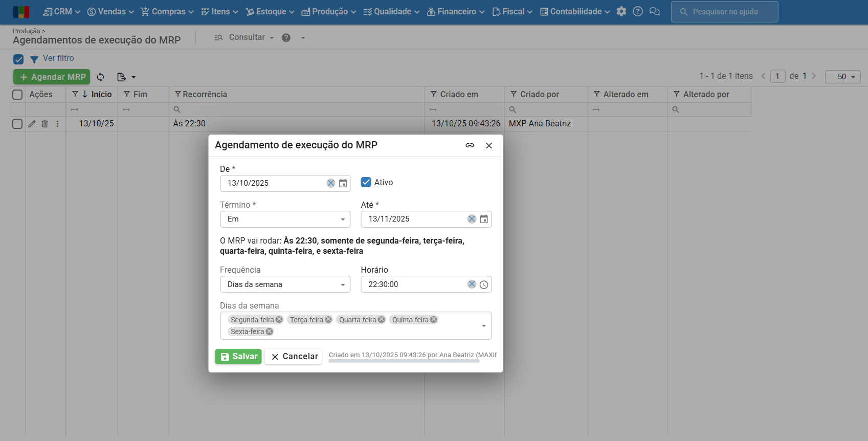Open the help question mark in top bar
Viewport: 868px width, 441px height.
[638, 11]
